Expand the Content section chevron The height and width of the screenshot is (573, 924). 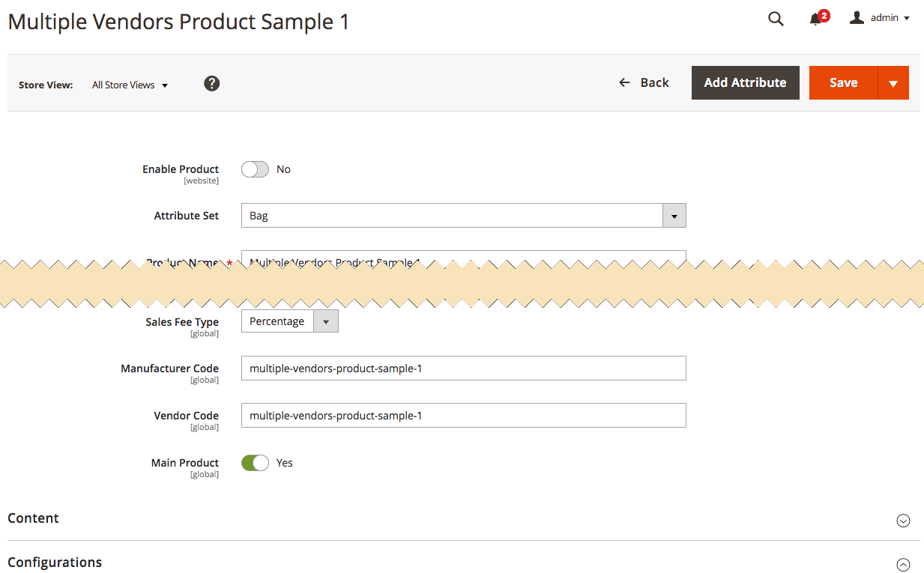903,521
